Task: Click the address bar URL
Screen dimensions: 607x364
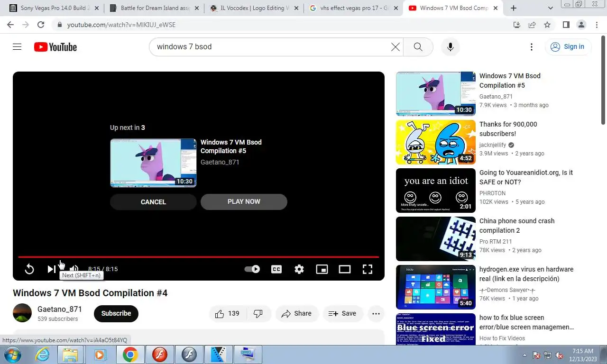Action: pos(121,25)
